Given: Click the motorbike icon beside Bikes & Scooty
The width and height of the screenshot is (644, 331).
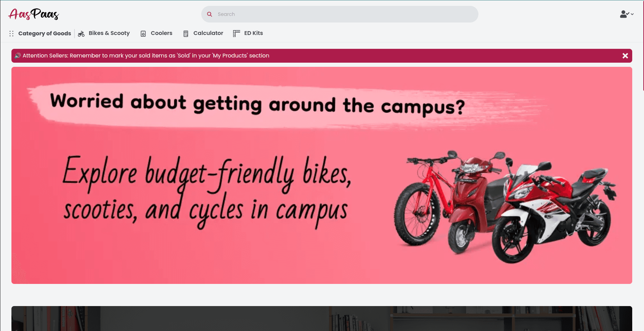Looking at the screenshot, I should point(81,34).
